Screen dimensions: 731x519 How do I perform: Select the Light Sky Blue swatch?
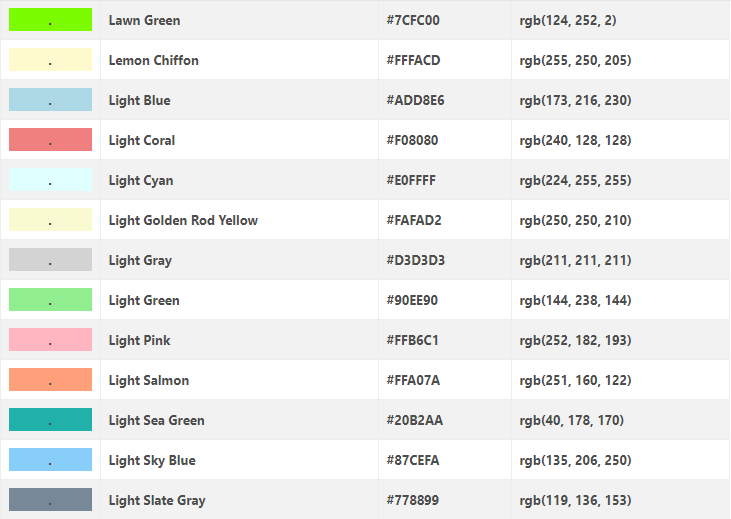tap(50, 460)
